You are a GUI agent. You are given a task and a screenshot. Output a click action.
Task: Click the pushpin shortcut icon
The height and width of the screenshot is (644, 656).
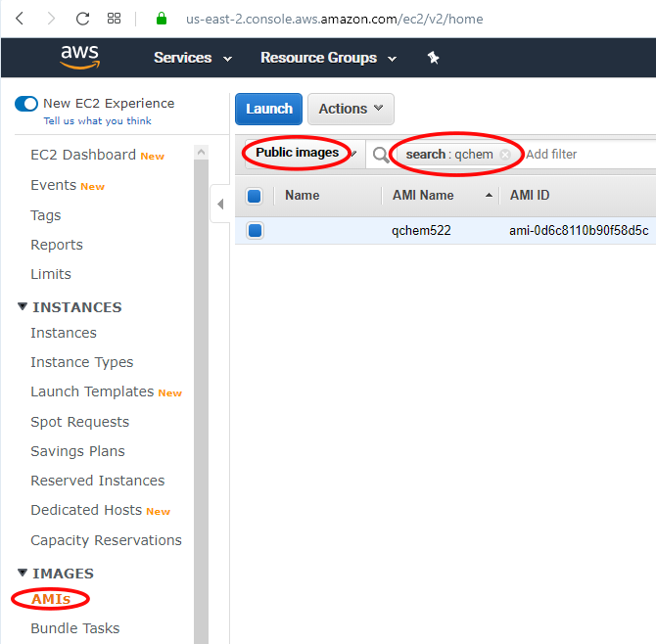point(433,58)
